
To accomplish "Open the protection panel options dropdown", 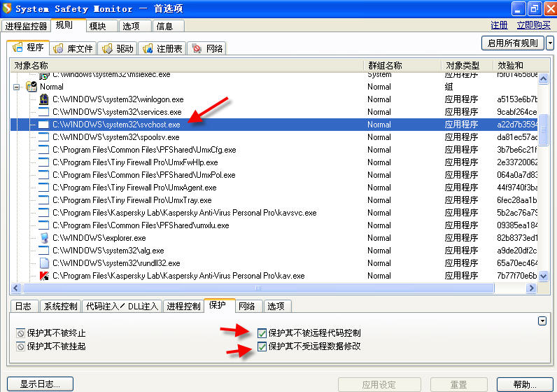I will pos(542,321).
